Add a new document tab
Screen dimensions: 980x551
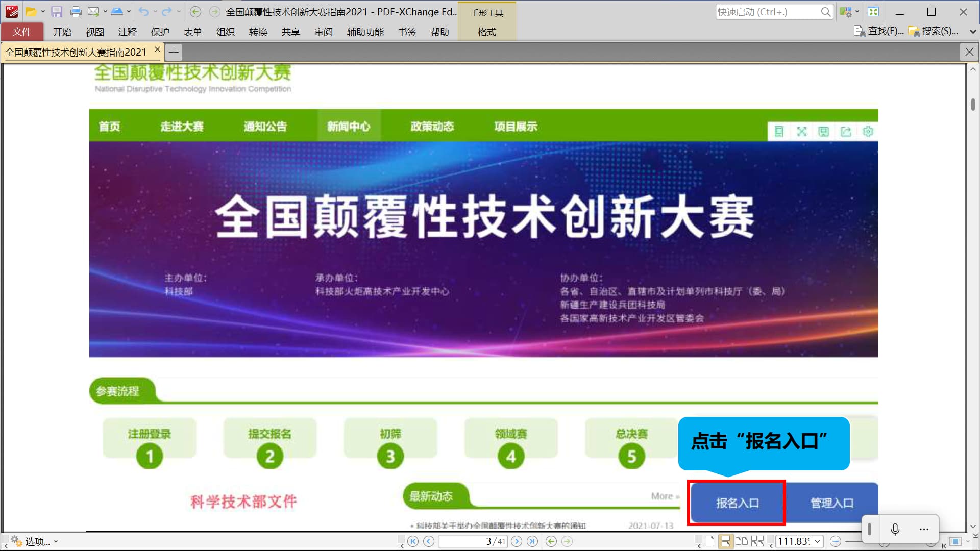(174, 52)
